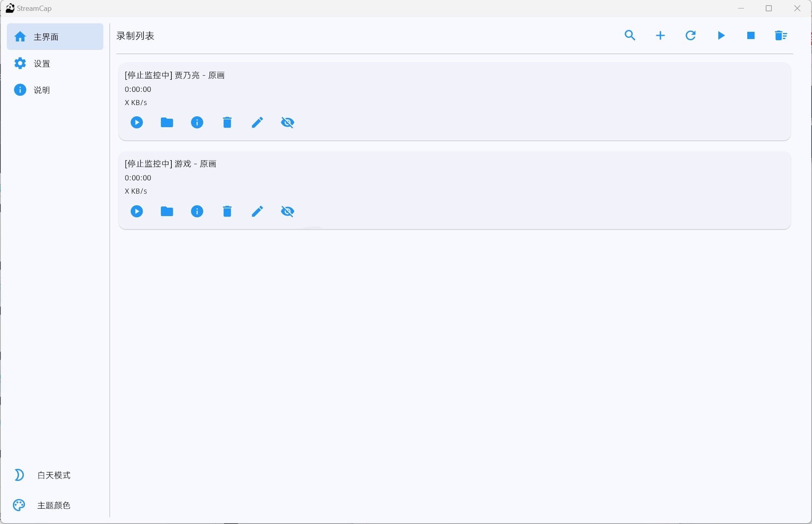Refresh the recording list

(x=691, y=35)
